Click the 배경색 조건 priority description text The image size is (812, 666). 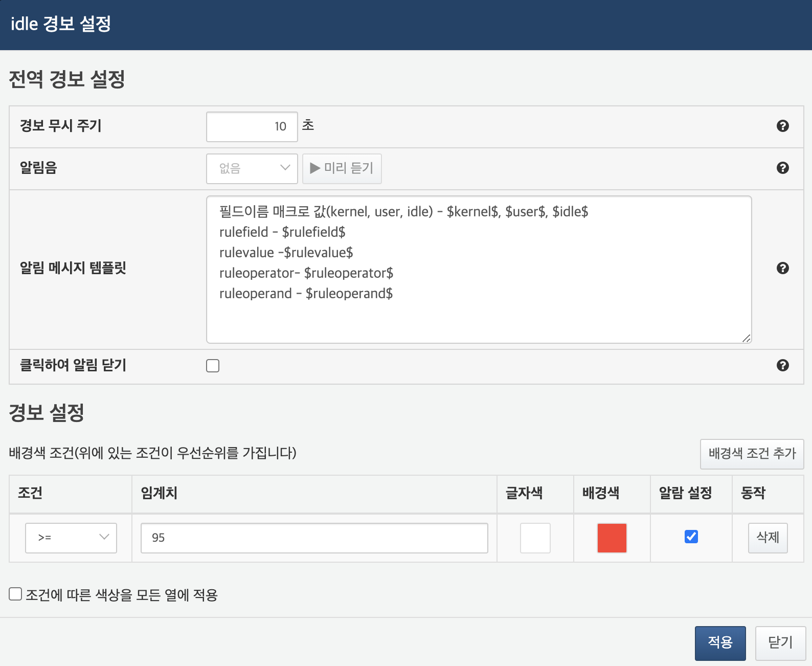(x=153, y=453)
